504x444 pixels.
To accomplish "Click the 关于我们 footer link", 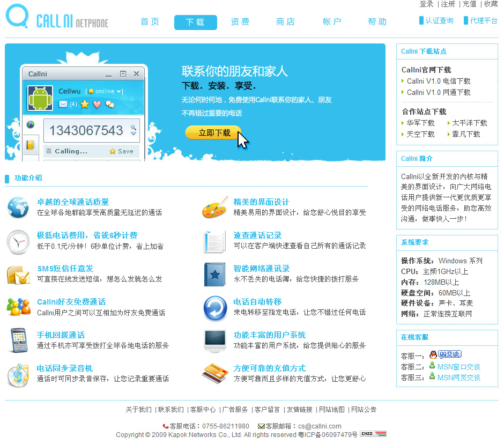I will (x=138, y=409).
